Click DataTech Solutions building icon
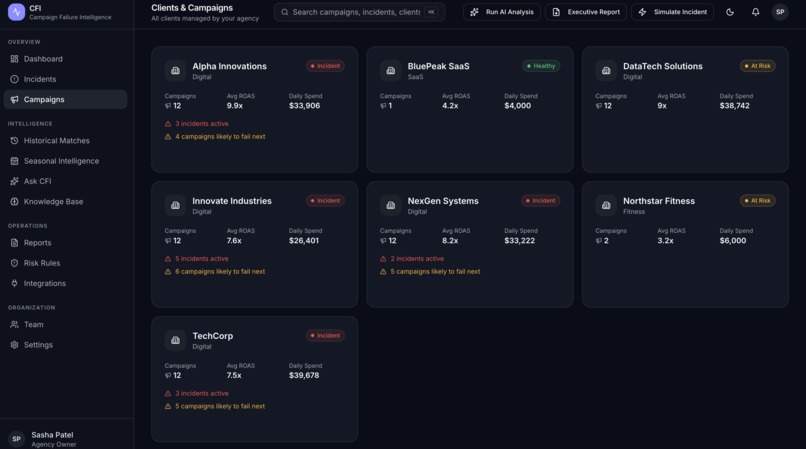This screenshot has height=449, width=806. 606,70
